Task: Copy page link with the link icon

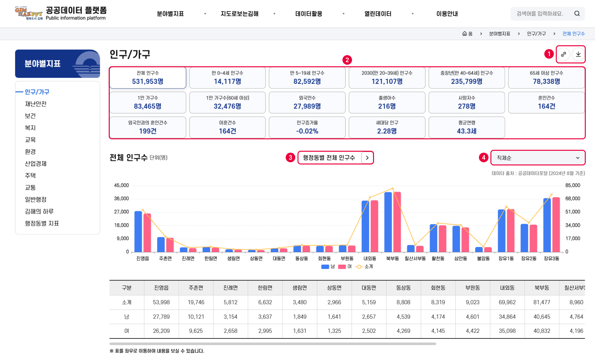Action: (x=563, y=54)
